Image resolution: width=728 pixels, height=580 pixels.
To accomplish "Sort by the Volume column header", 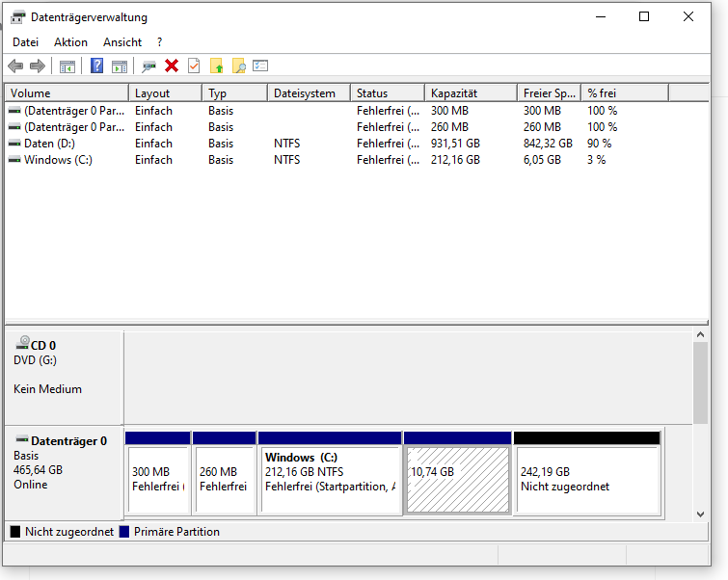I will (x=67, y=93).
